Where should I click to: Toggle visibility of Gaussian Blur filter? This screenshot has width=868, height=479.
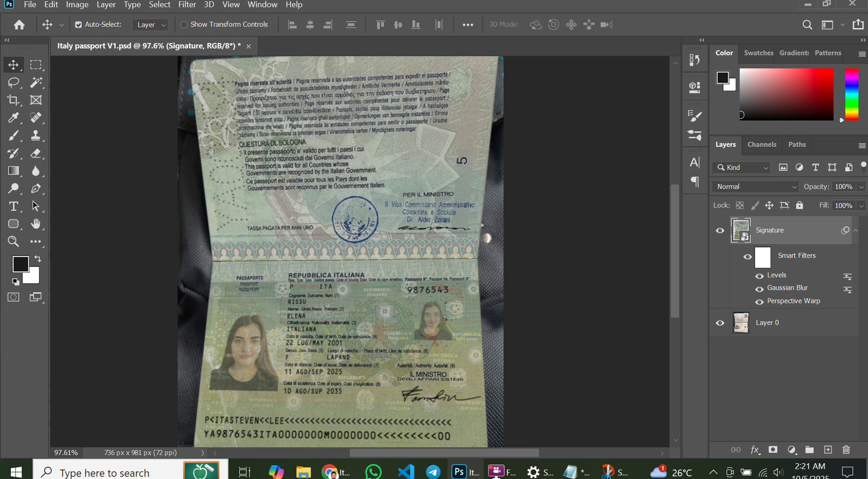point(759,289)
